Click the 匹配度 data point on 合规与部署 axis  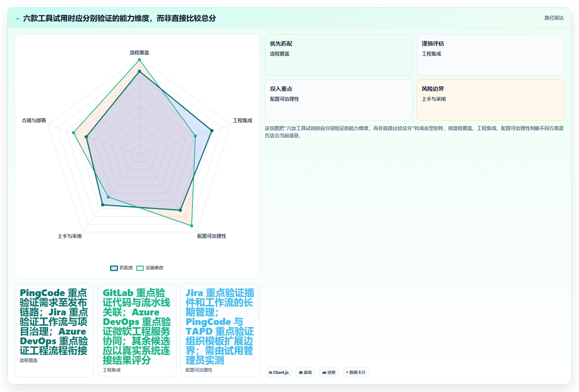tap(86, 137)
